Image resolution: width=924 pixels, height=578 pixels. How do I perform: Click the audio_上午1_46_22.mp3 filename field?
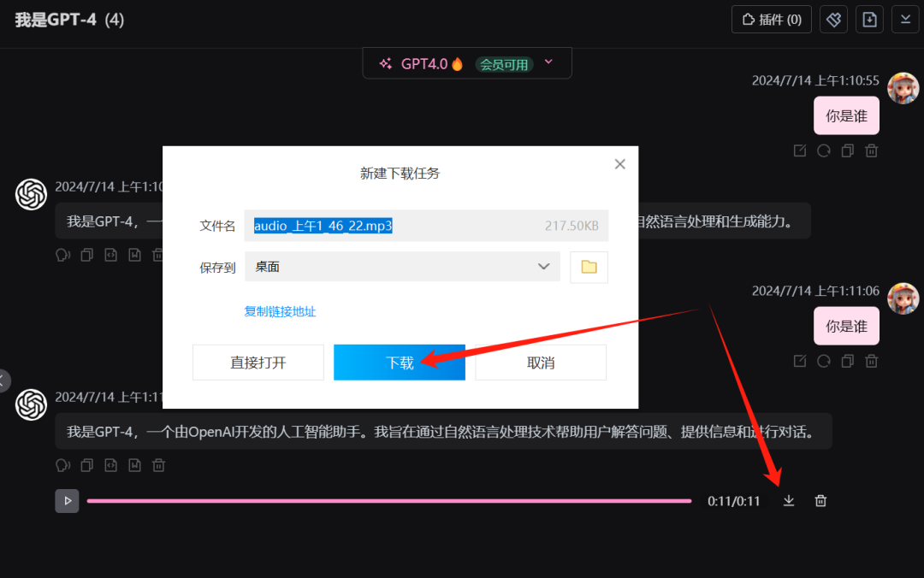(426, 226)
